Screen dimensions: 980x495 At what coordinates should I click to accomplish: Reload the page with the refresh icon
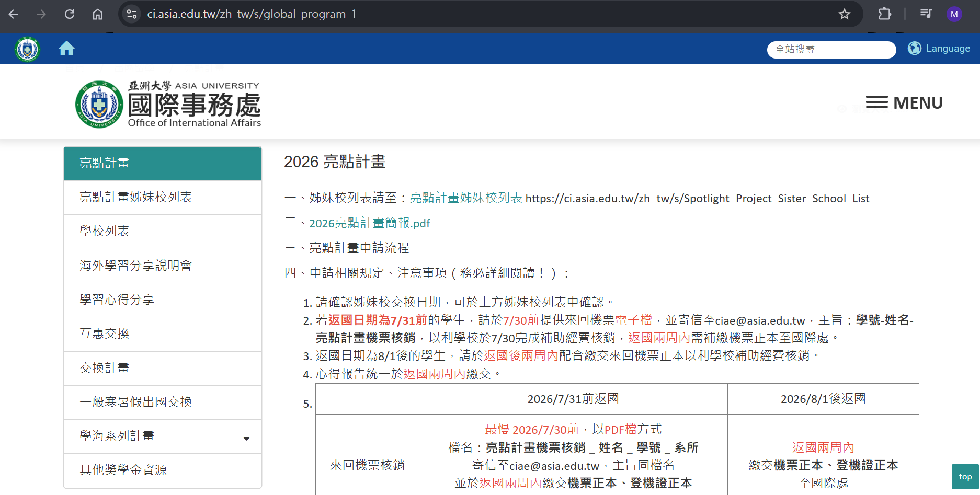pyautogui.click(x=70, y=14)
